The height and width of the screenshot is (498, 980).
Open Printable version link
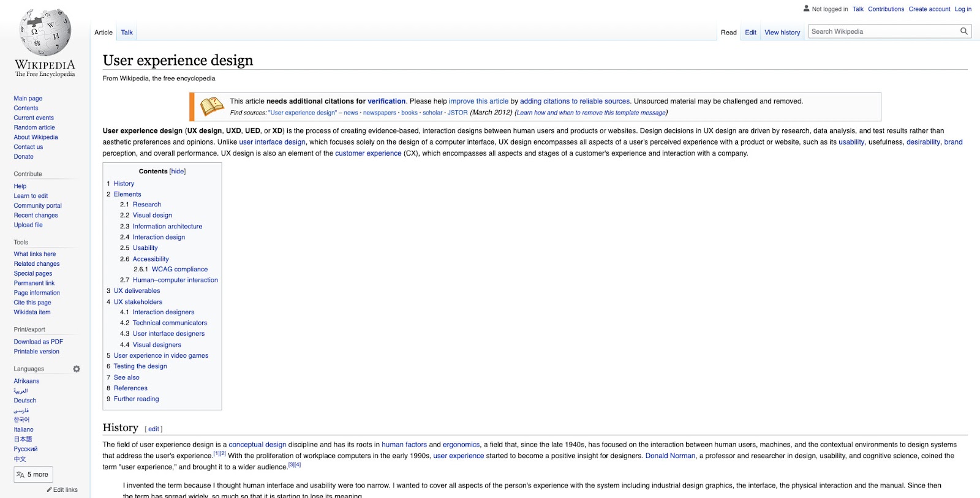click(37, 352)
